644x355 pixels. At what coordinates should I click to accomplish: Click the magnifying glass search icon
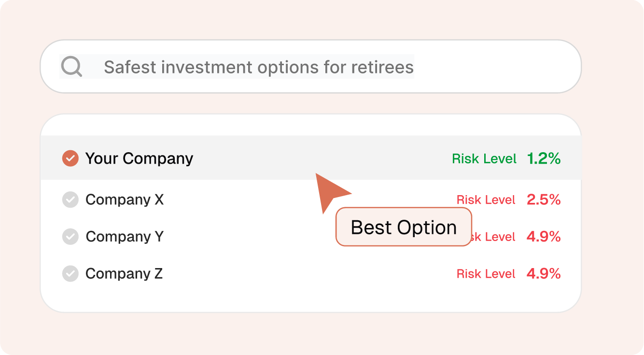coord(71,67)
